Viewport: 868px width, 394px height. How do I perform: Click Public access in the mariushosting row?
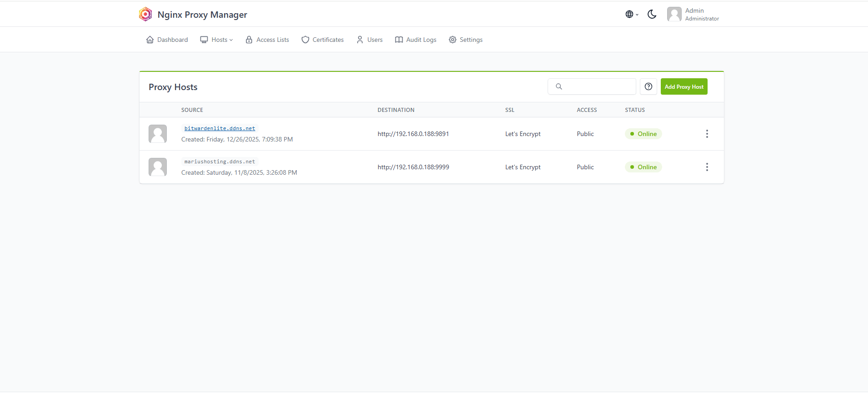(585, 167)
